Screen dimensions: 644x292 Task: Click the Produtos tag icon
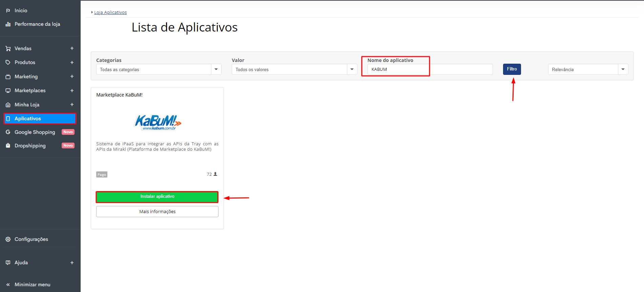[x=8, y=63]
